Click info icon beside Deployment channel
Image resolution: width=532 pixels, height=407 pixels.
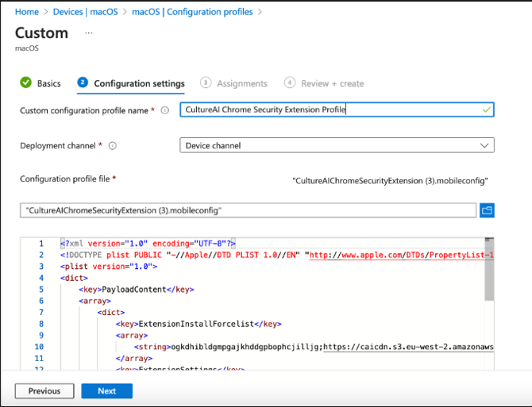112,146
